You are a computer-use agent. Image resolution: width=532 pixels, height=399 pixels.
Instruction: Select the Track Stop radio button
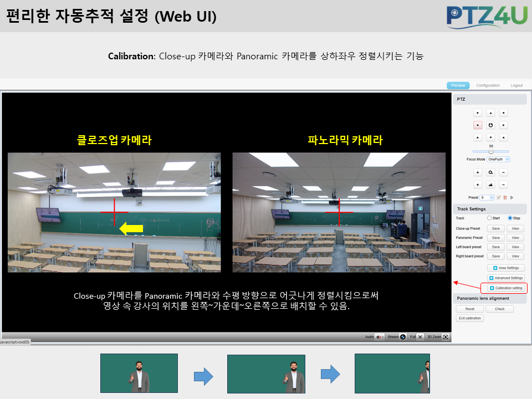510,218
